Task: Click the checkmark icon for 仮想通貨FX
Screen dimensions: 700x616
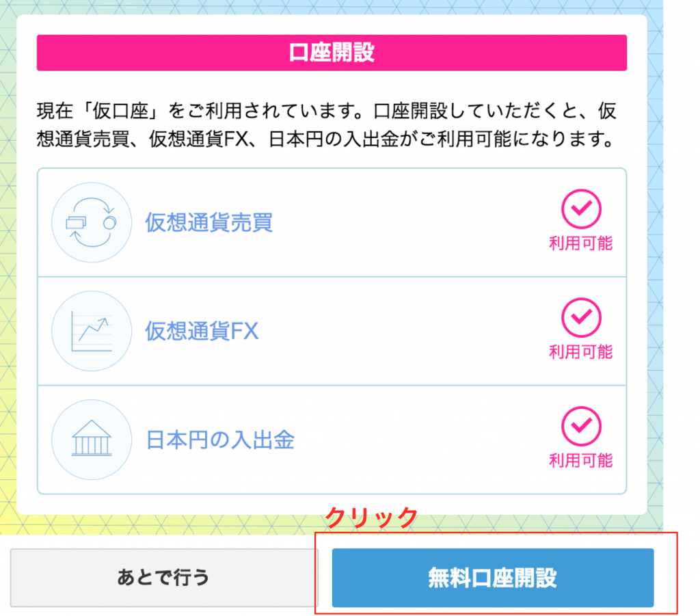Action: tap(581, 317)
